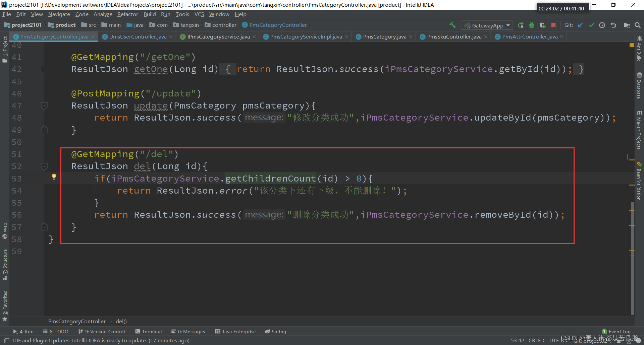Toggle the Favorites tool window
Screen dimensions: 644x345
5,306
